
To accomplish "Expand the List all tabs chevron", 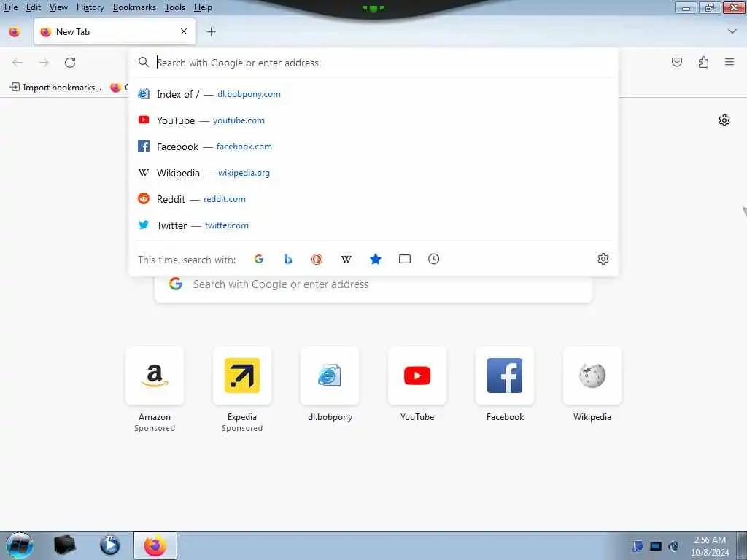I will (x=732, y=31).
